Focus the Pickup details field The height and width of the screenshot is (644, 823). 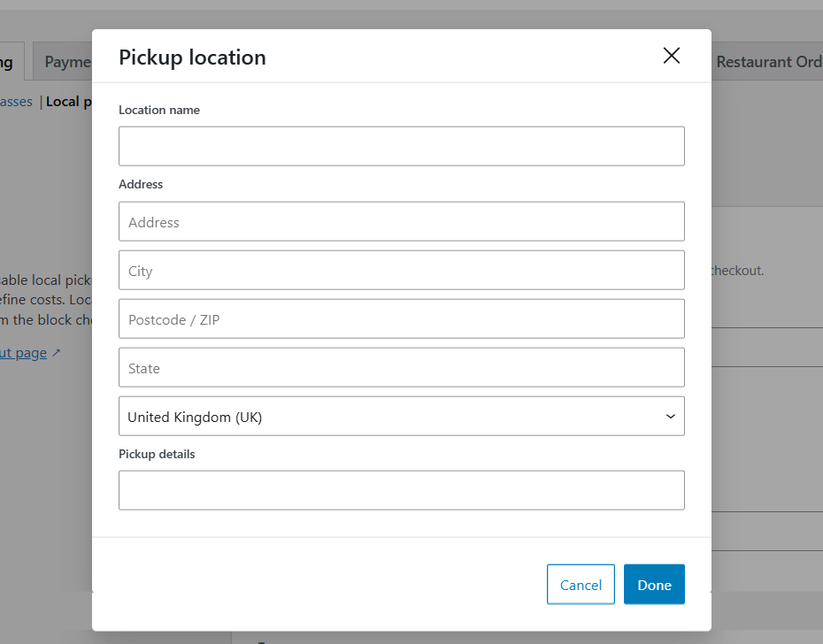pyautogui.click(x=401, y=490)
